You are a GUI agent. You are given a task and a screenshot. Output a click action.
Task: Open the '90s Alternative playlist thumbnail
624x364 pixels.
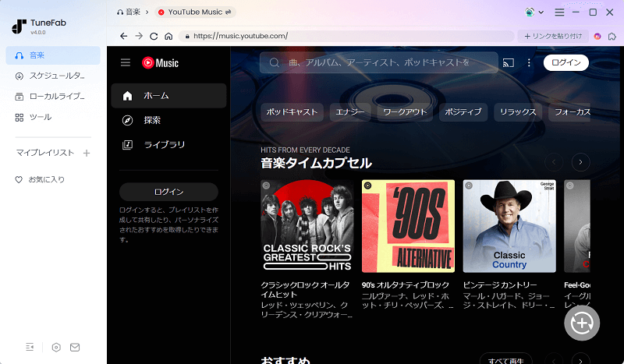click(408, 226)
